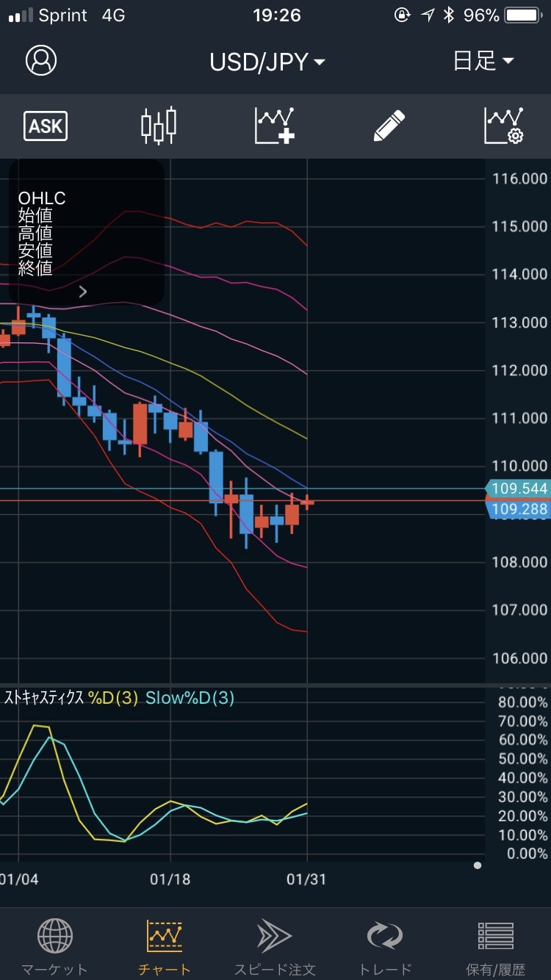The image size is (551, 980).
Task: Tap the cyan Slow%D(3) legend label
Action: pos(190,698)
